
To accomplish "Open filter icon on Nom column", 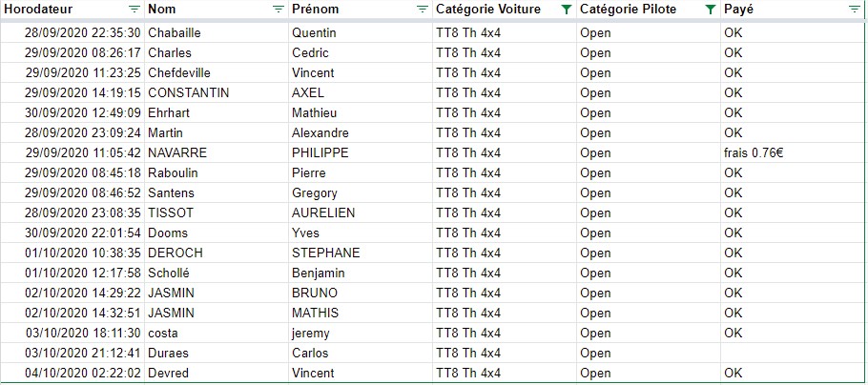I will (278, 9).
